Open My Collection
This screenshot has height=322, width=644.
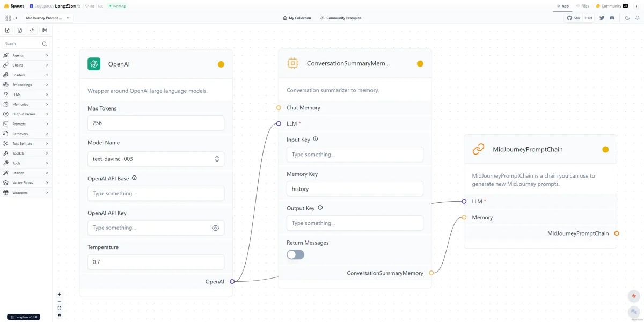click(297, 18)
